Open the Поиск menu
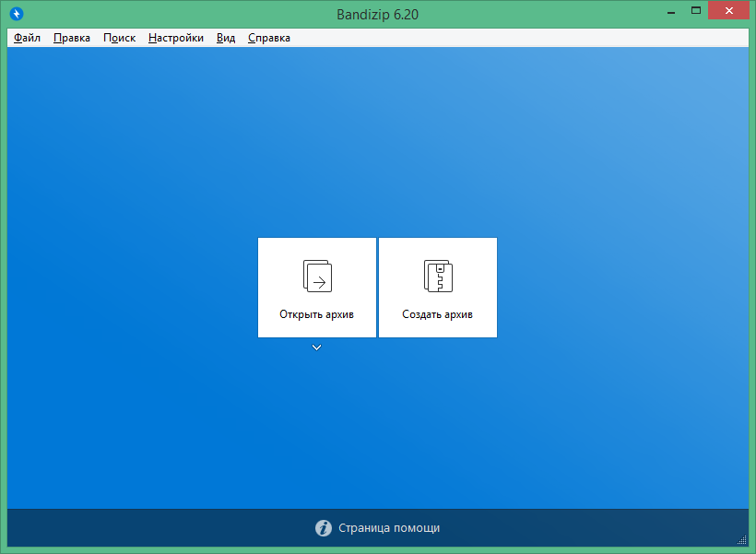Viewport: 756px width, 554px height. 120,38
